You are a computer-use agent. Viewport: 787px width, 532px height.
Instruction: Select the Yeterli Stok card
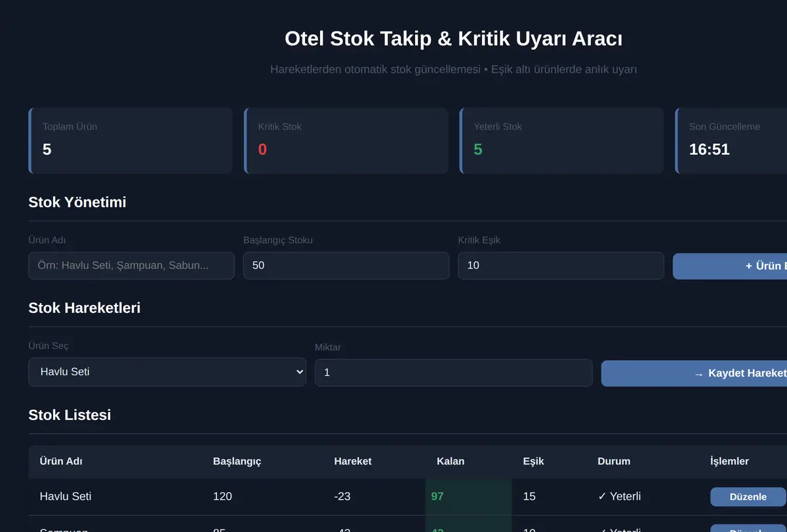pos(561,141)
